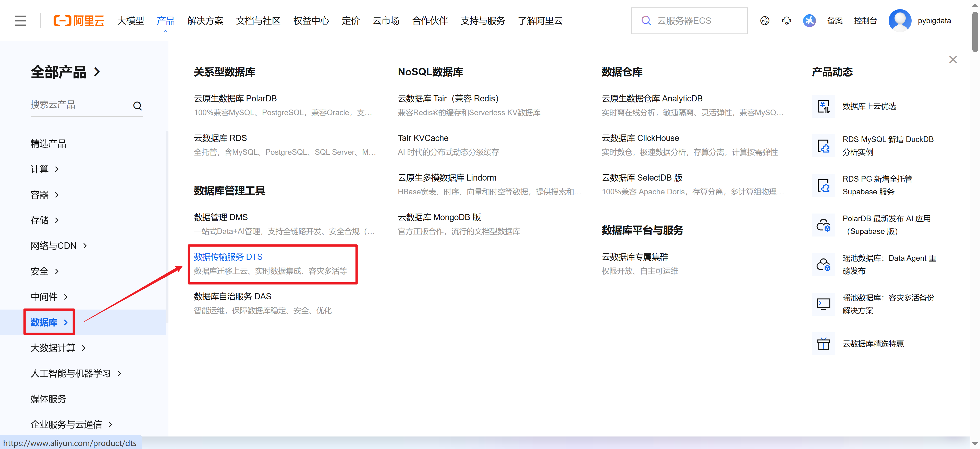Open the 支持与服务 nav item

point(483,21)
